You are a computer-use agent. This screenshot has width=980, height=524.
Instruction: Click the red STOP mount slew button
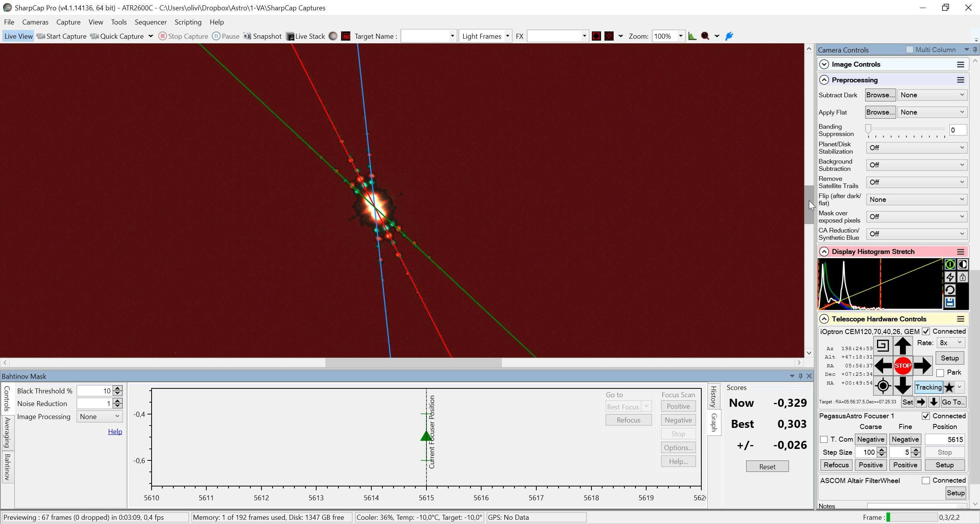point(902,365)
